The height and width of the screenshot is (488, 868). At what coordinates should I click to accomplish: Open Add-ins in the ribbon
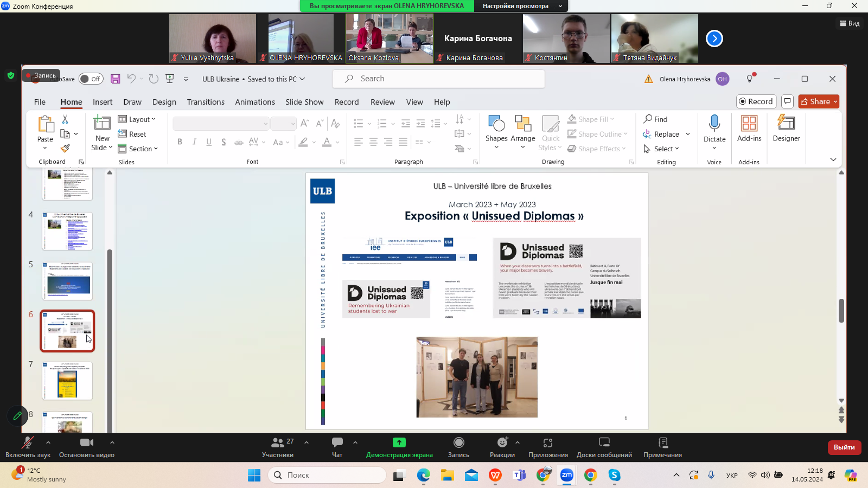749,129
